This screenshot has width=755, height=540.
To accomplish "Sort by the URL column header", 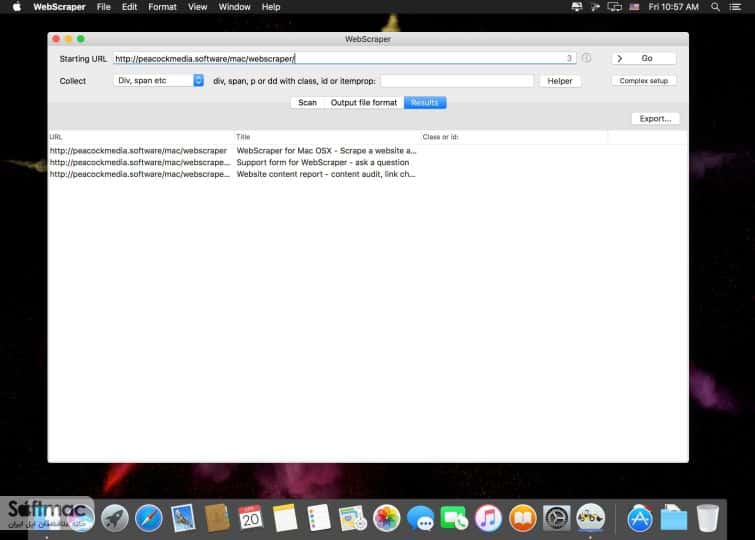I will [x=141, y=137].
